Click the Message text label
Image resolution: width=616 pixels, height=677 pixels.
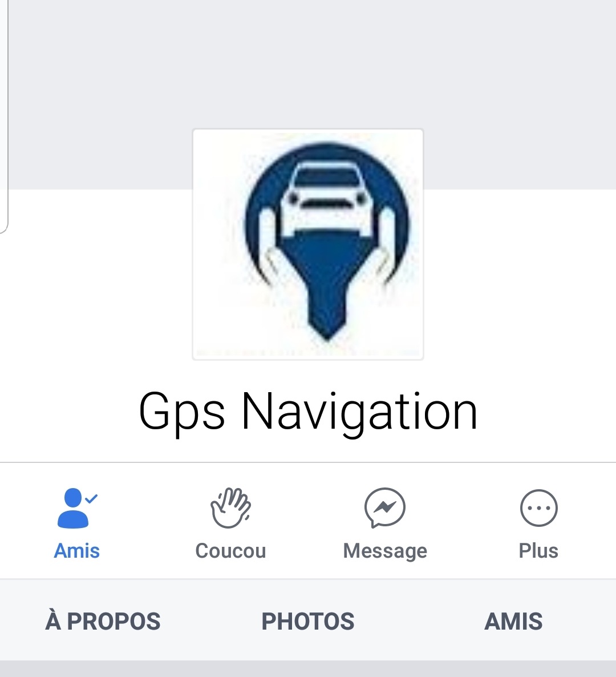pos(385,552)
